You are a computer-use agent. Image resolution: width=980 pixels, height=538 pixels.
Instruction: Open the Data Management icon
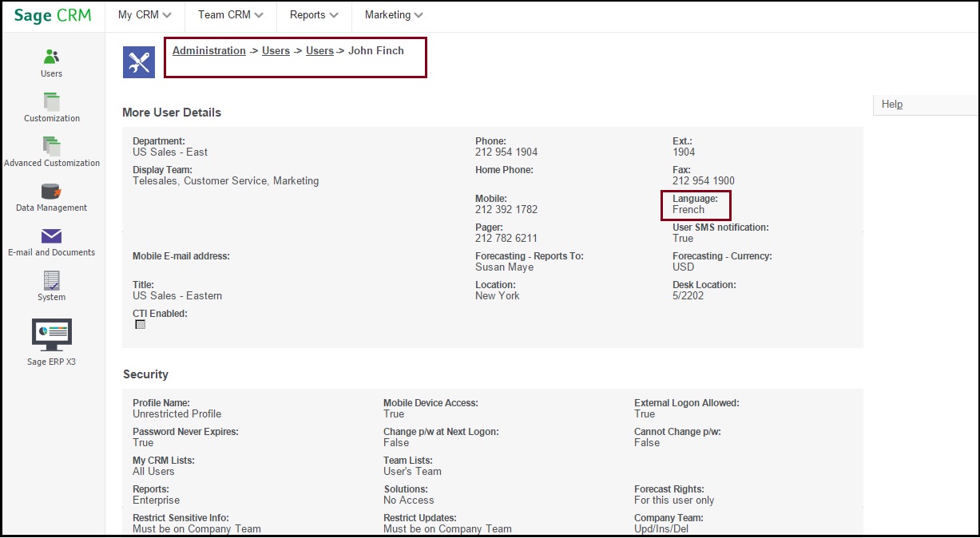tap(51, 191)
